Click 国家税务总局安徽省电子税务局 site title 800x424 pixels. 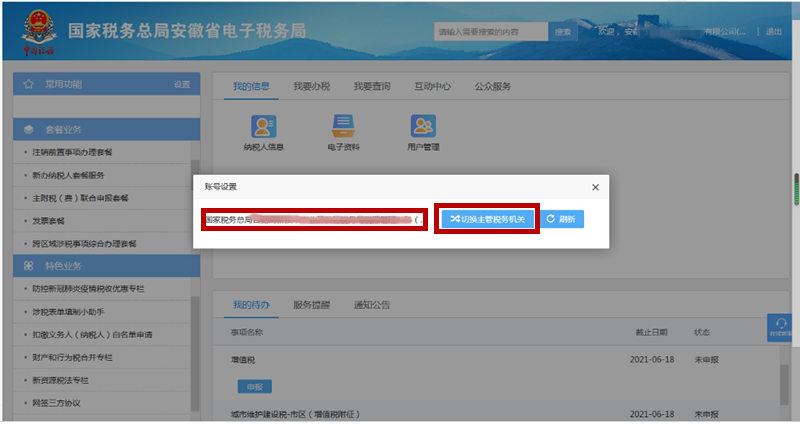187,31
